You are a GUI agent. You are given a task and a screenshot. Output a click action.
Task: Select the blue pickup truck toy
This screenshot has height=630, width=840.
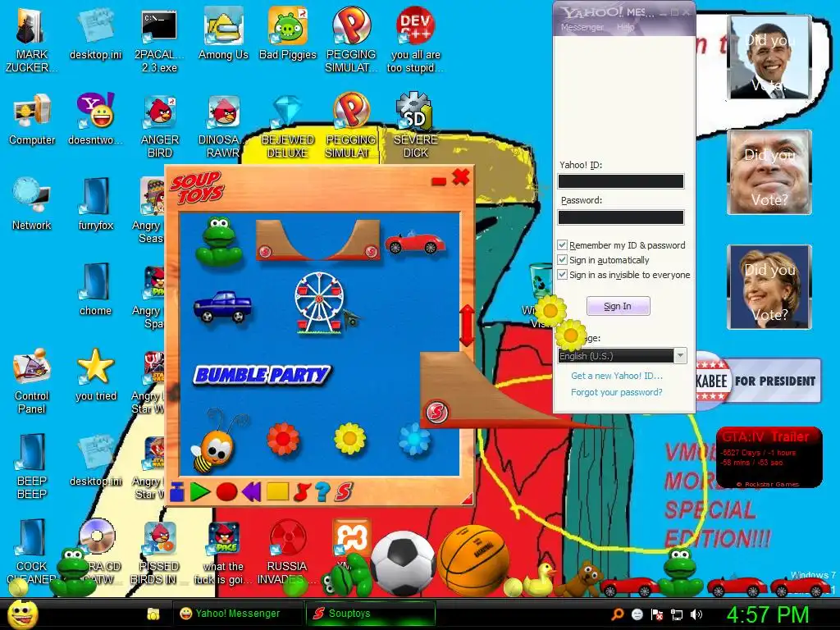tap(222, 307)
